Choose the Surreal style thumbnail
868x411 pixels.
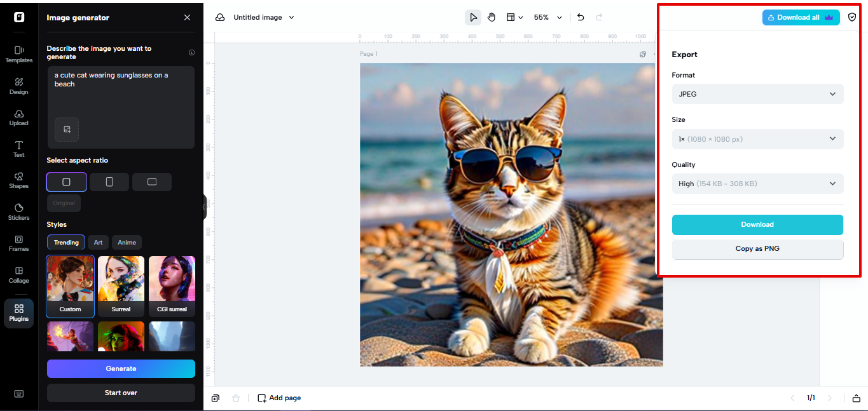coord(121,286)
